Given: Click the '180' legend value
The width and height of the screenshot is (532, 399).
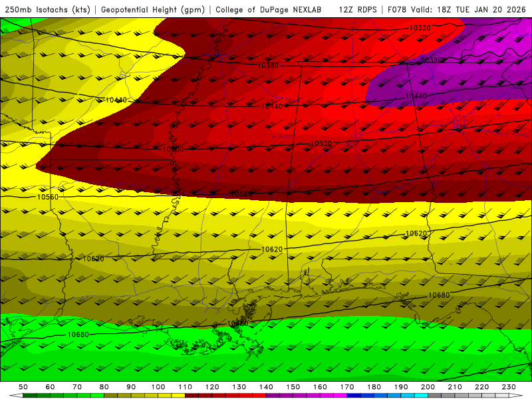Looking at the screenshot, I should (374, 387).
